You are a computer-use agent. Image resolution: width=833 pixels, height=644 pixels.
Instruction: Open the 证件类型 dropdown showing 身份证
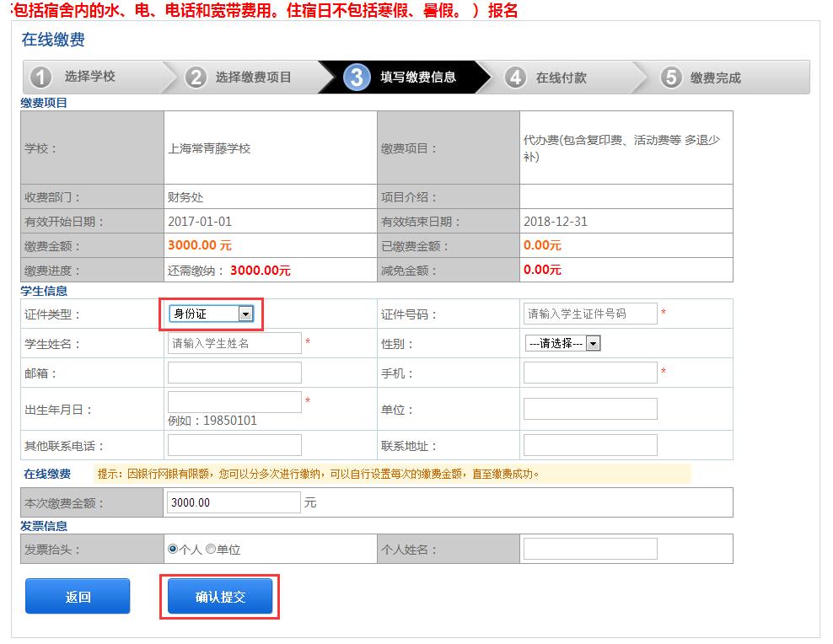tap(211, 314)
